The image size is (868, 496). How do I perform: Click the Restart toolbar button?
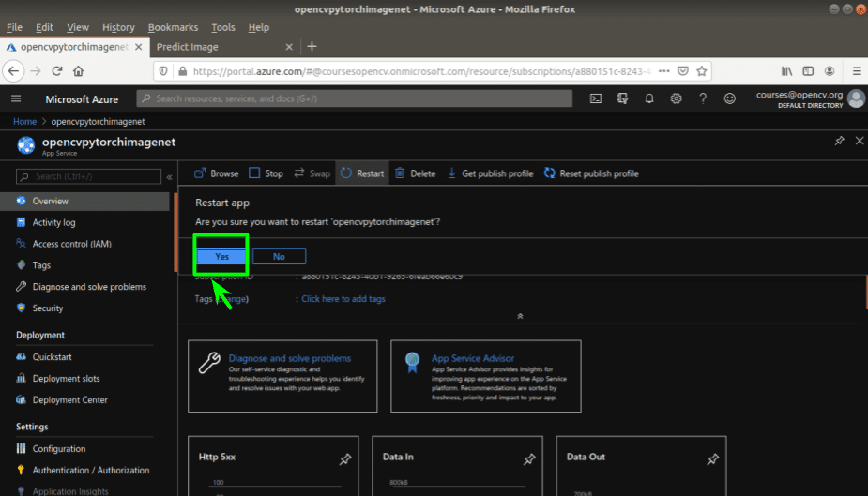click(362, 173)
